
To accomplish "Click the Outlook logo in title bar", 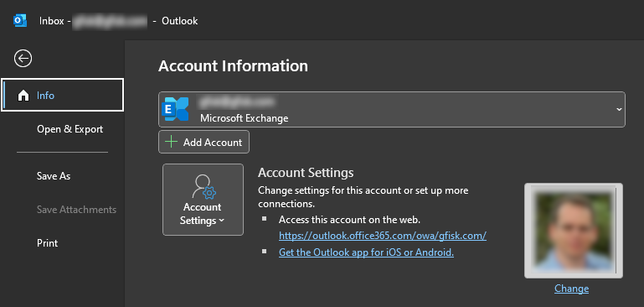I will [x=20, y=21].
